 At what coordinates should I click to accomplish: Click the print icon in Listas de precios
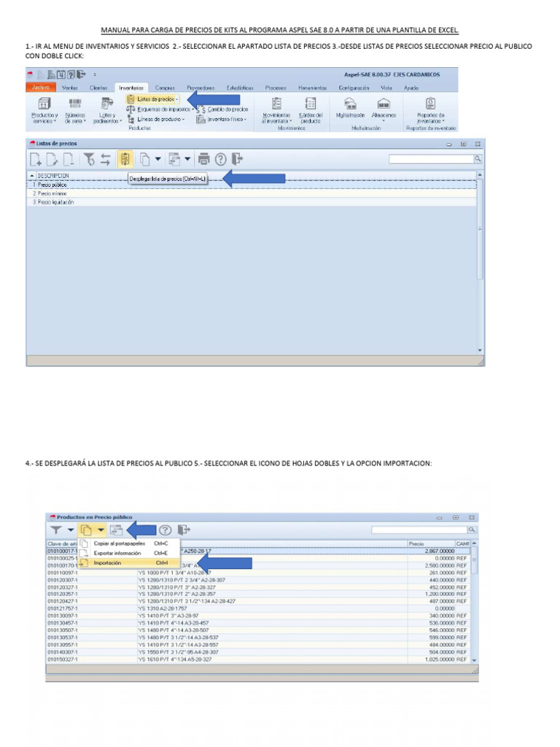tap(204, 159)
